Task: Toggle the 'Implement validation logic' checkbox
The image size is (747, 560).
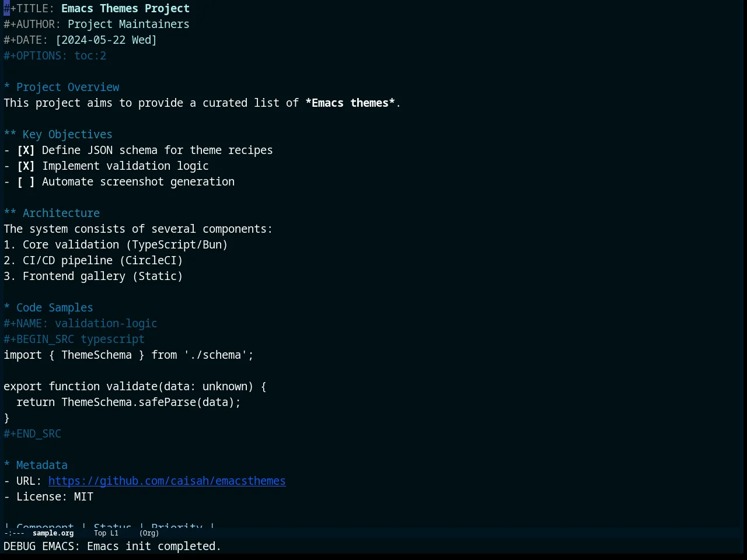Action: click(x=26, y=166)
